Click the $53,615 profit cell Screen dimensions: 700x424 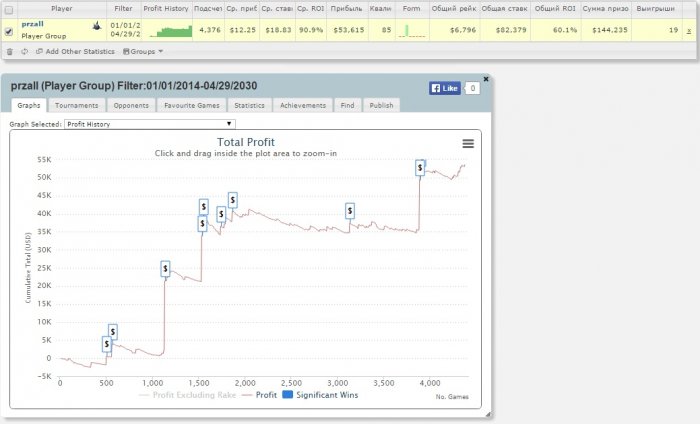point(349,30)
